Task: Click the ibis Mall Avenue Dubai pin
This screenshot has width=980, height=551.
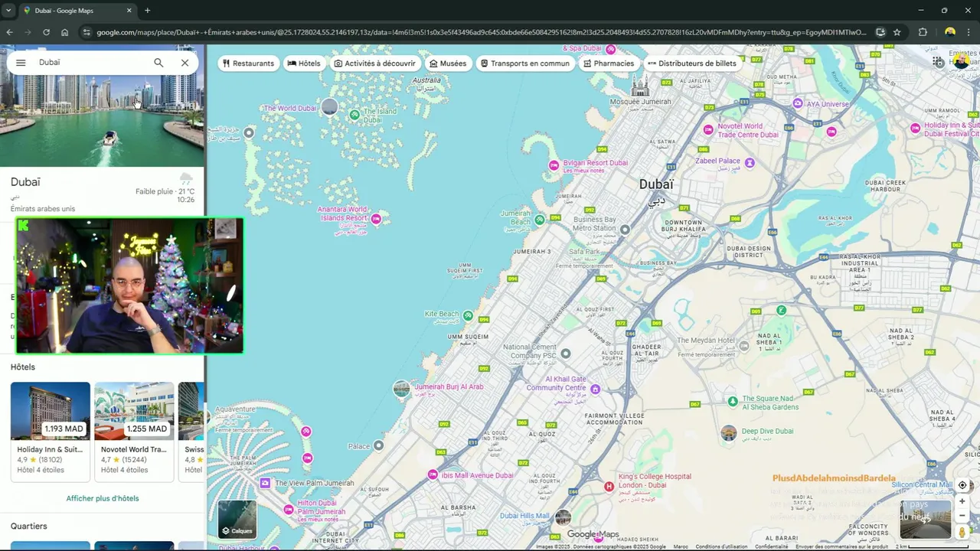Action: [433, 475]
